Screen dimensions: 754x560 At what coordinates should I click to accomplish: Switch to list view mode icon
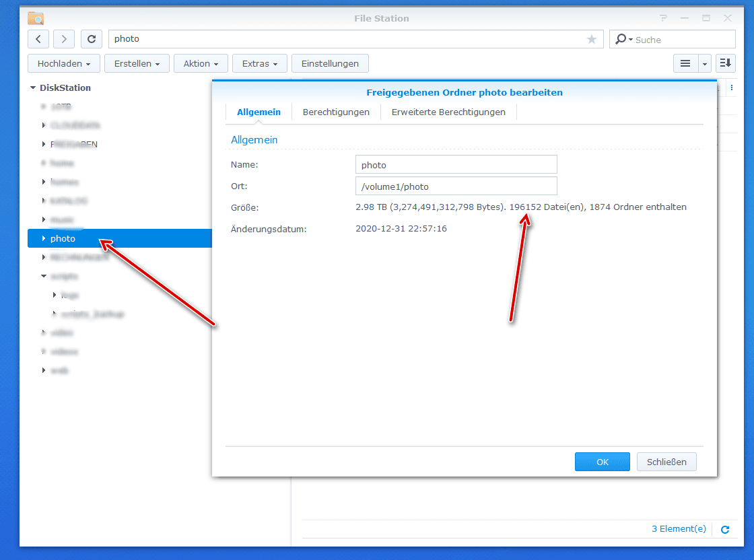685,63
